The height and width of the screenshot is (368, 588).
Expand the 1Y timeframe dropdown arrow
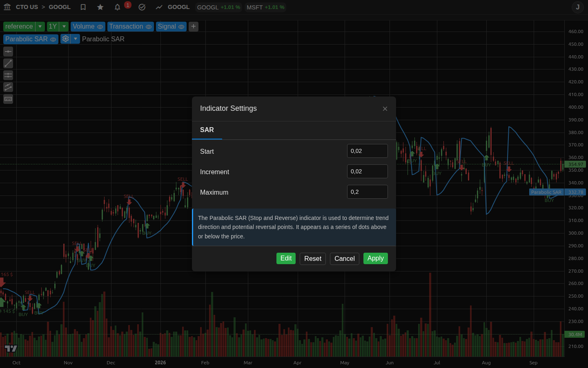pos(64,27)
